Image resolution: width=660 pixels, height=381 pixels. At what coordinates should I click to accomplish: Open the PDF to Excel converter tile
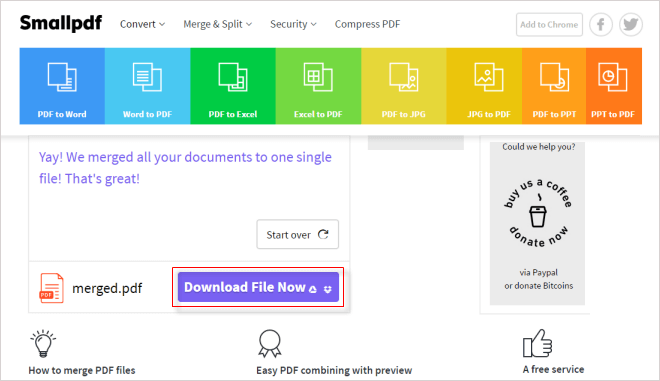(233, 86)
